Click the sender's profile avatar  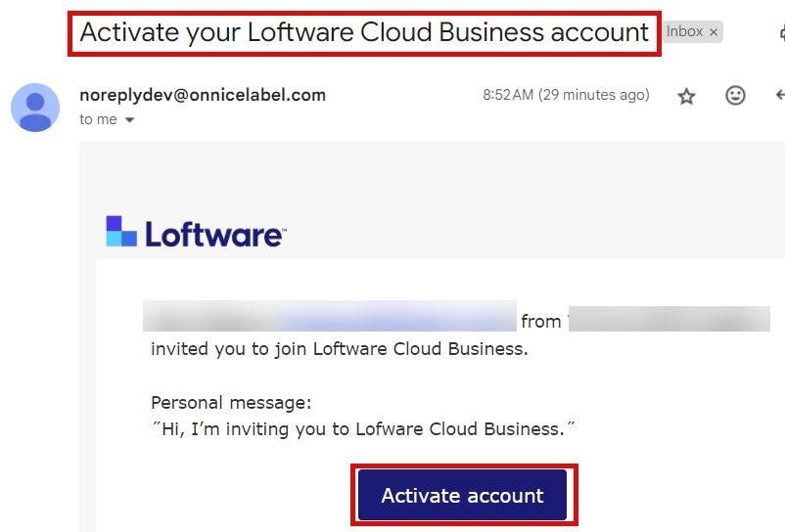click(x=34, y=107)
